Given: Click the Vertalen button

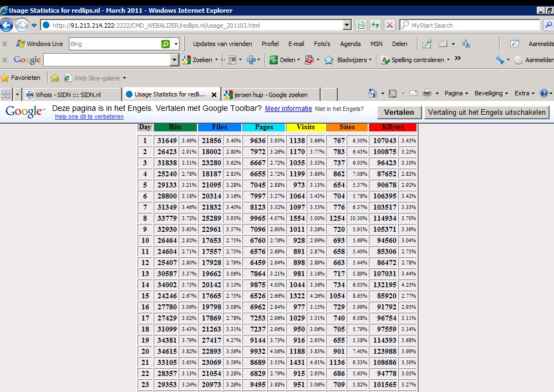Looking at the screenshot, I should click(399, 113).
